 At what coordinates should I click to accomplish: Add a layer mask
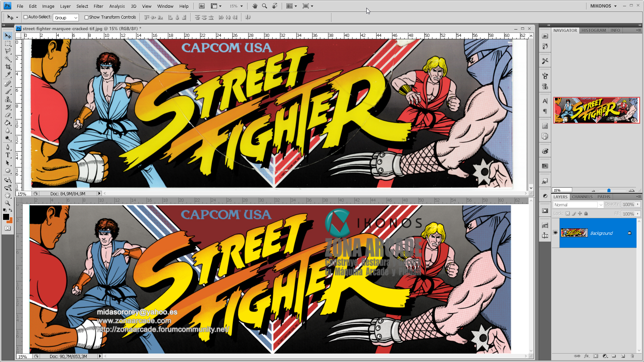[x=596, y=356]
